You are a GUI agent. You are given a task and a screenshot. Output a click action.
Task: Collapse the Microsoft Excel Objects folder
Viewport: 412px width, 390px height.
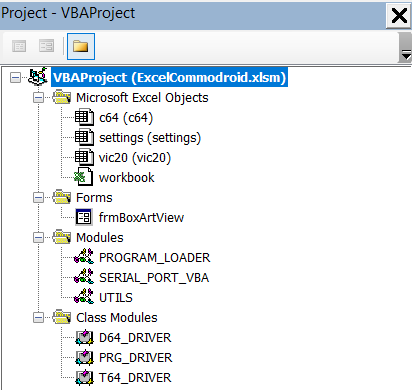coord(38,98)
